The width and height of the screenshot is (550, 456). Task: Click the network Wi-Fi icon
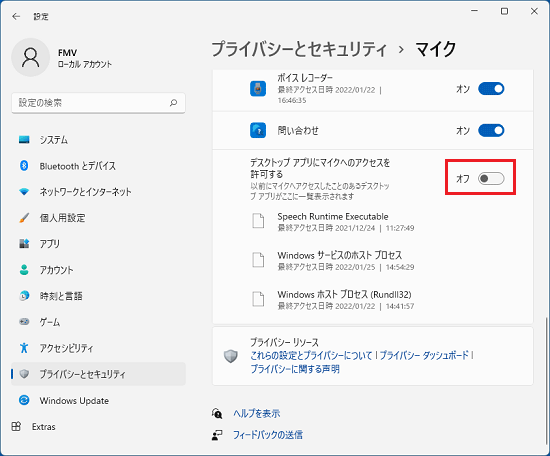[24, 192]
